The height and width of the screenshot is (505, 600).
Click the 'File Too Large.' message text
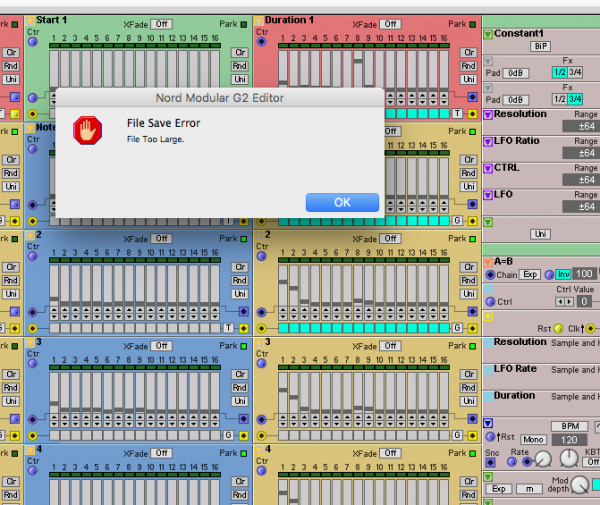pos(155,139)
